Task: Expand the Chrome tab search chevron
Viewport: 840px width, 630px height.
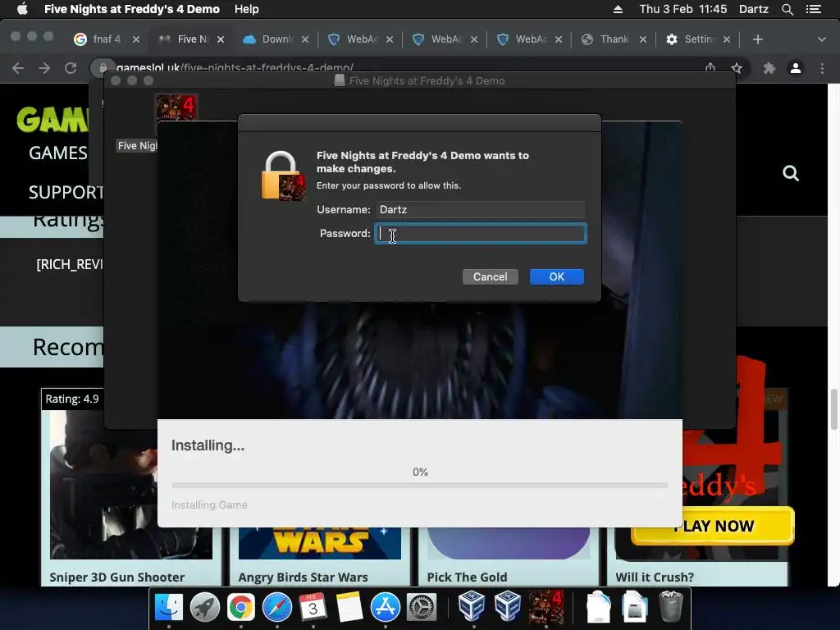Action: pos(822,39)
